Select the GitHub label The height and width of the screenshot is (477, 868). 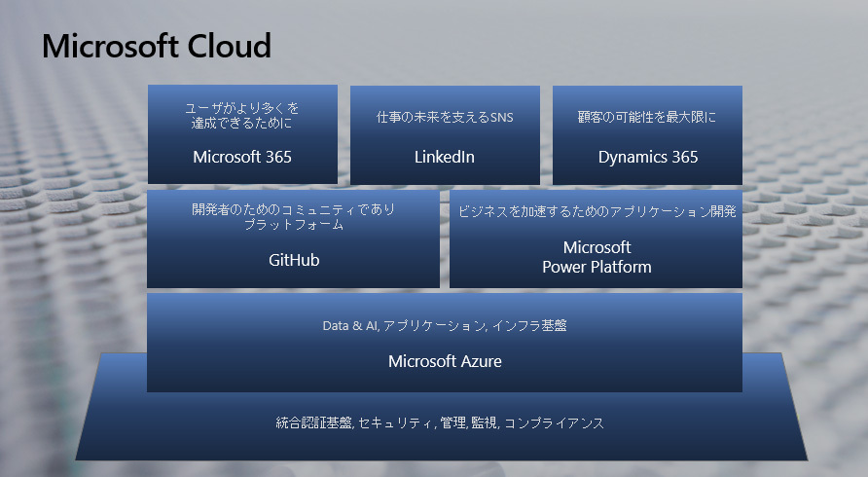click(x=294, y=260)
